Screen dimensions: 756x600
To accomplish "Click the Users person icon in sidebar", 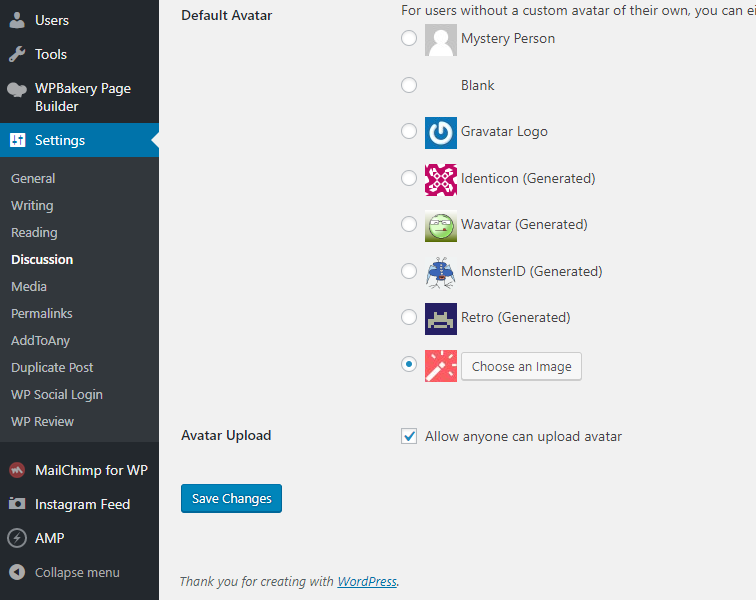I will pyautogui.click(x=17, y=20).
